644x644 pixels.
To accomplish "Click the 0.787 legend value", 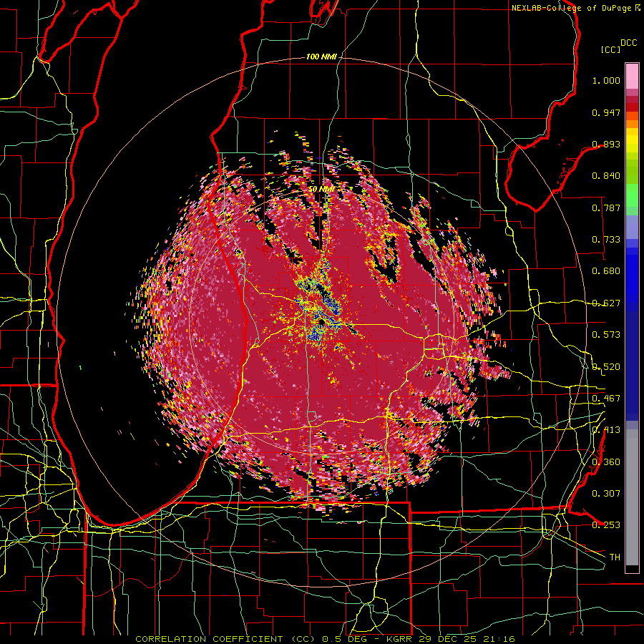I will click(x=606, y=208).
